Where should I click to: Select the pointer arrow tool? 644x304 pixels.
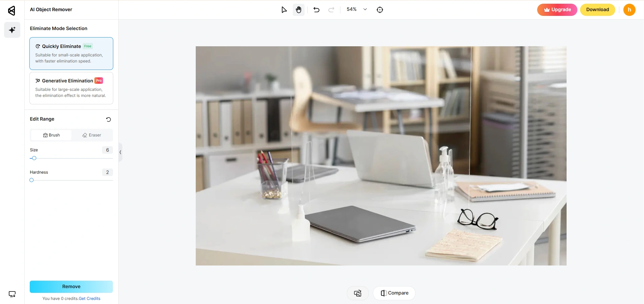coord(284,10)
